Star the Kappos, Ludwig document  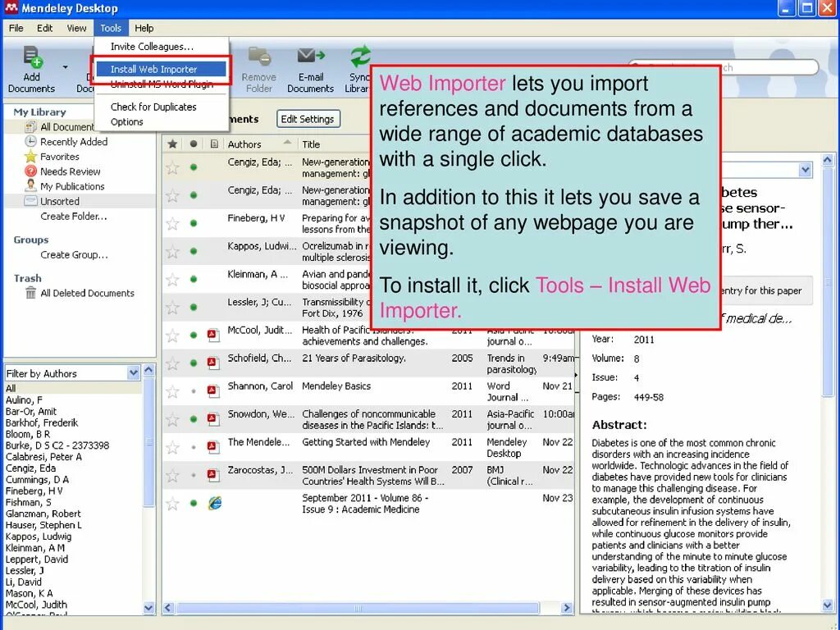pos(172,251)
